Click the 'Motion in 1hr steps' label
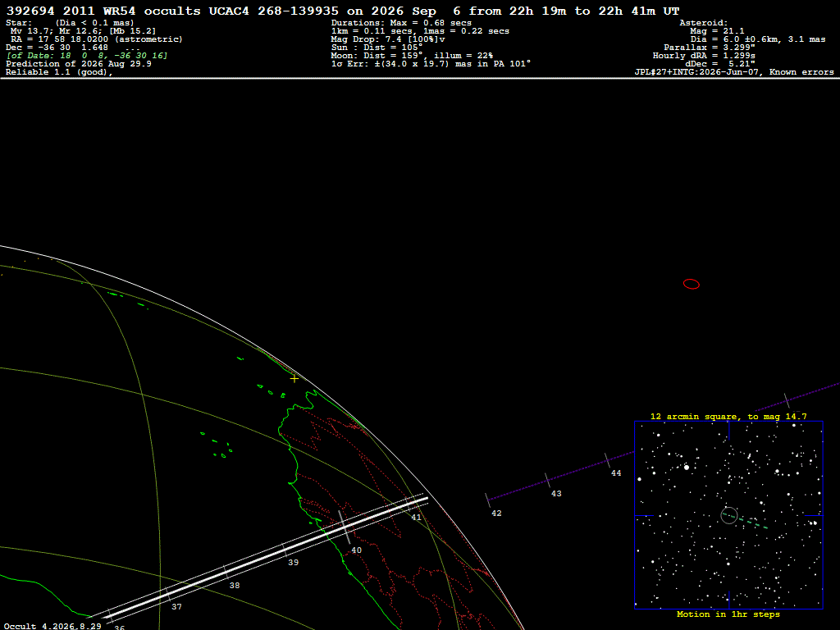The image size is (840, 630). pos(728,614)
